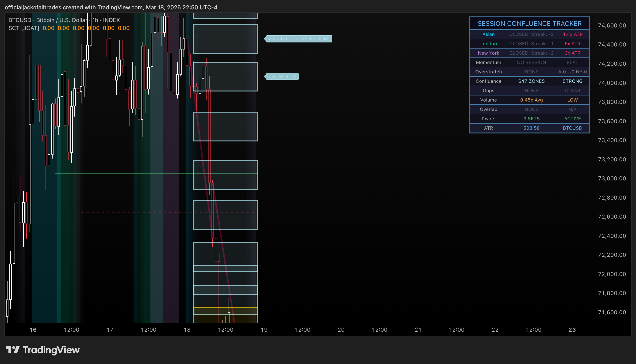Click the NONE cell in Overstretch row
The height and width of the screenshot is (364, 636).
(x=531, y=72)
